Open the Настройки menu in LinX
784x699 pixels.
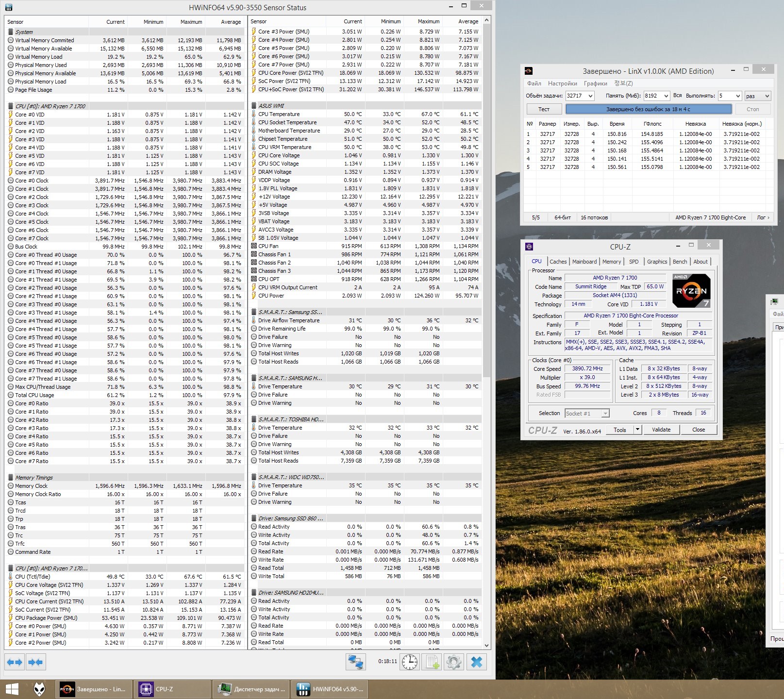[x=563, y=83]
